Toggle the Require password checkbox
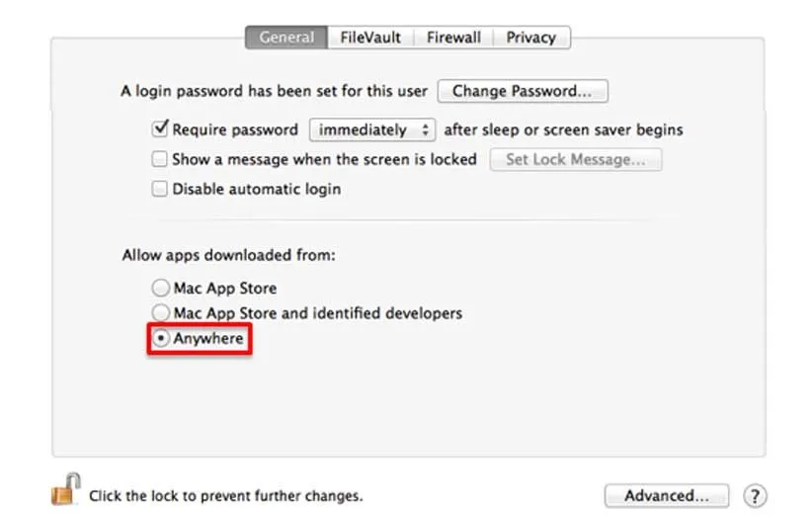The width and height of the screenshot is (812, 516). tap(160, 129)
